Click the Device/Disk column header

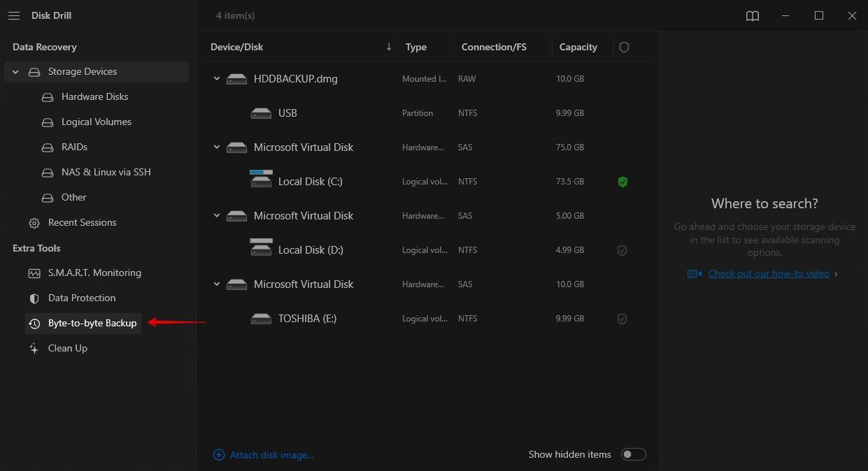coord(237,48)
